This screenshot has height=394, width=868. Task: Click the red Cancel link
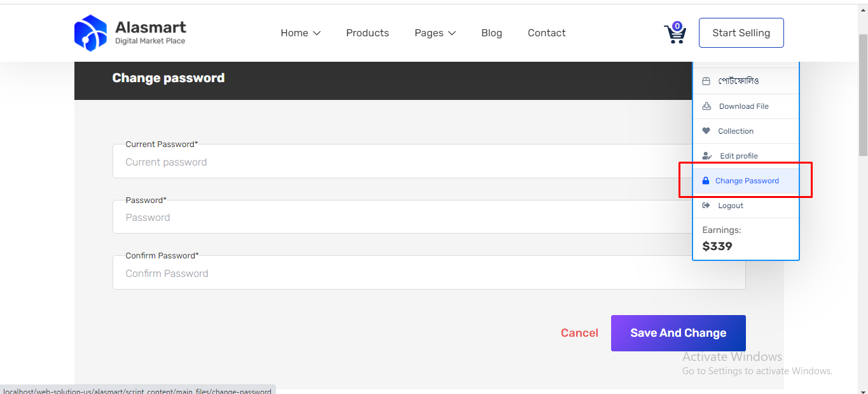579,333
